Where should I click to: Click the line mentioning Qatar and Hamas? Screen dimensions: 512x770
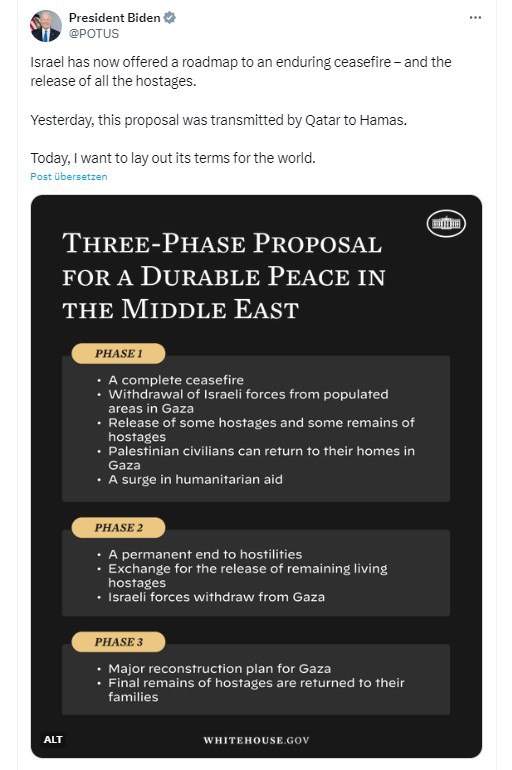[218, 120]
